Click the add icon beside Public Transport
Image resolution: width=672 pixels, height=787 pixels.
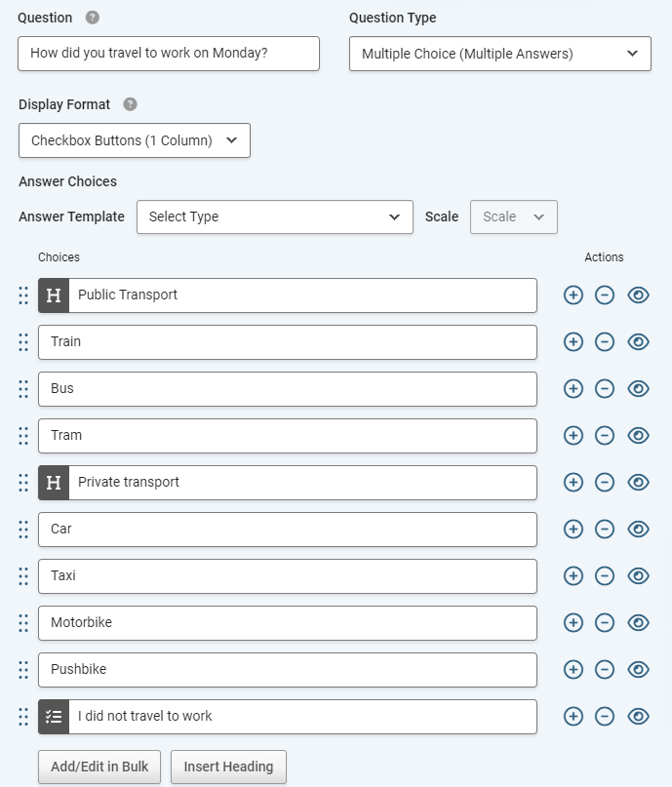click(573, 295)
